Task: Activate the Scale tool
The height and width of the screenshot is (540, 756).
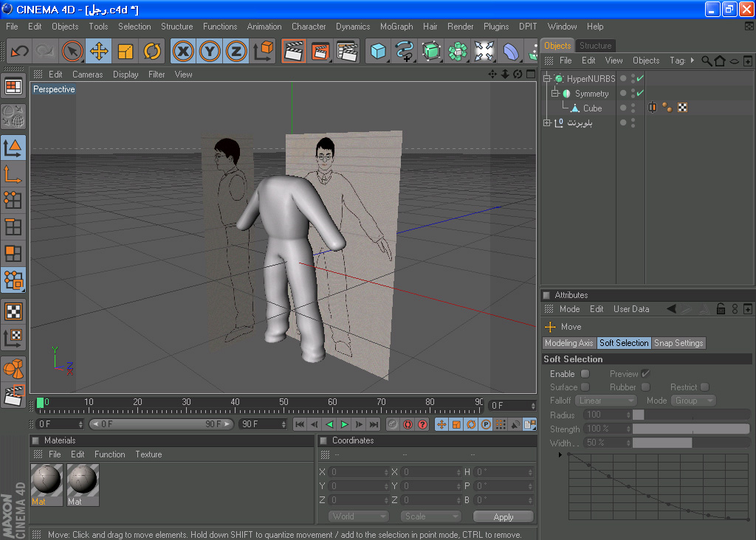Action: tap(126, 51)
